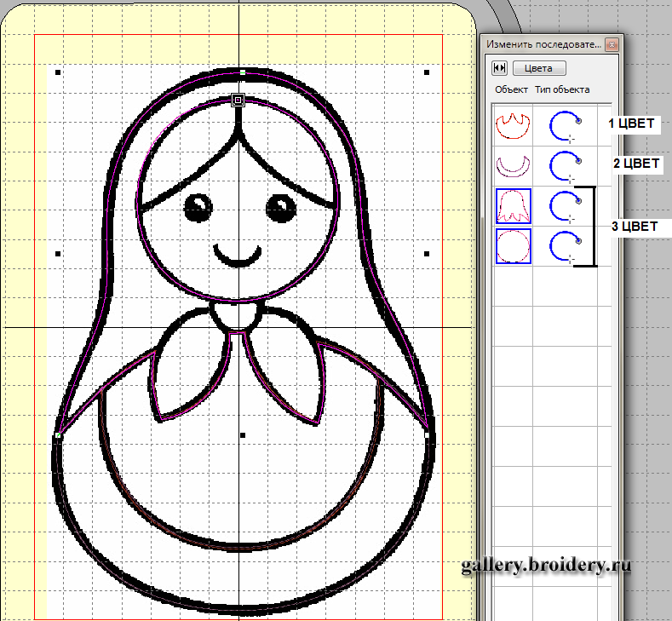
Task: Click the top-right selection handle on canvas
Action: pos(426,73)
